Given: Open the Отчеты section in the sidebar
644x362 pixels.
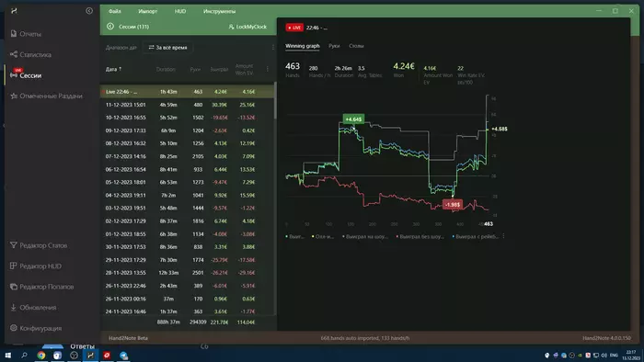Looking at the screenshot, I should [26, 34].
